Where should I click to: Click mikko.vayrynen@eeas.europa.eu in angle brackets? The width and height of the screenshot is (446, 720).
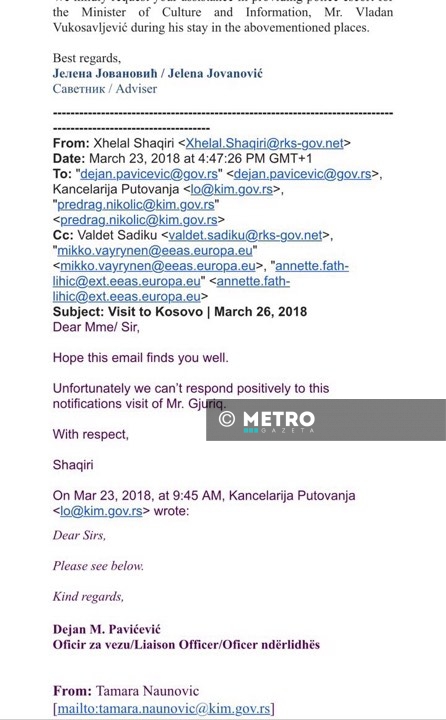(x=158, y=266)
